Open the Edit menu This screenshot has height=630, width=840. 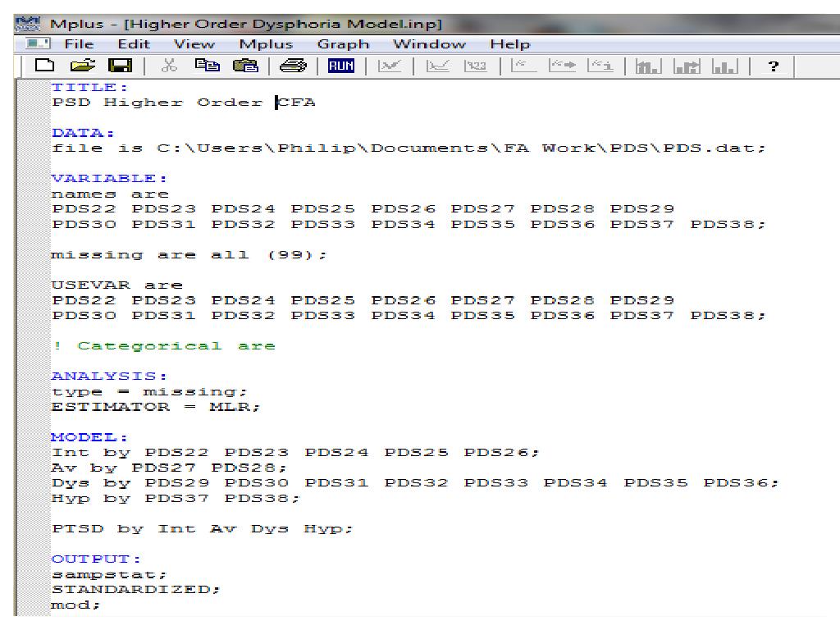134,44
